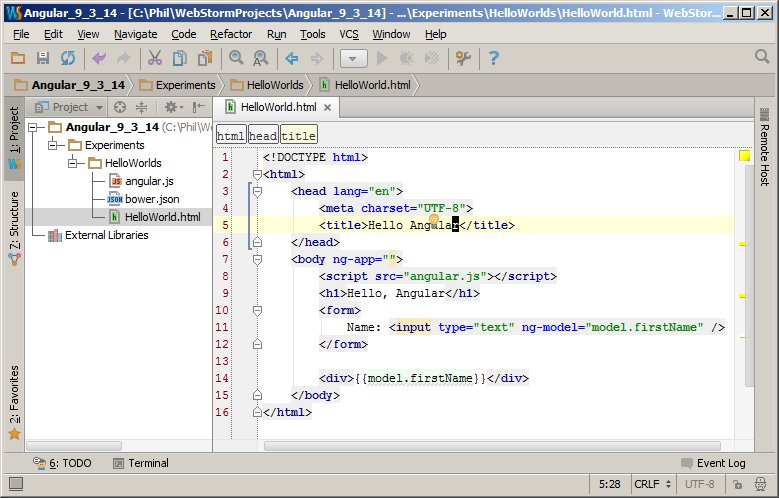This screenshot has width=779, height=498.
Task: Click the Scroll from Source icon
Action: click(119, 107)
